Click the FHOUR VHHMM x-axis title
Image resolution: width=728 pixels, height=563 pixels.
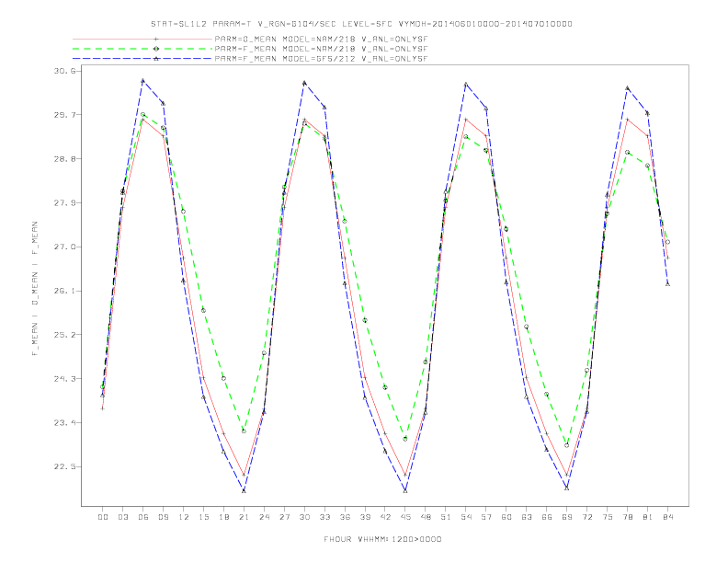382,539
